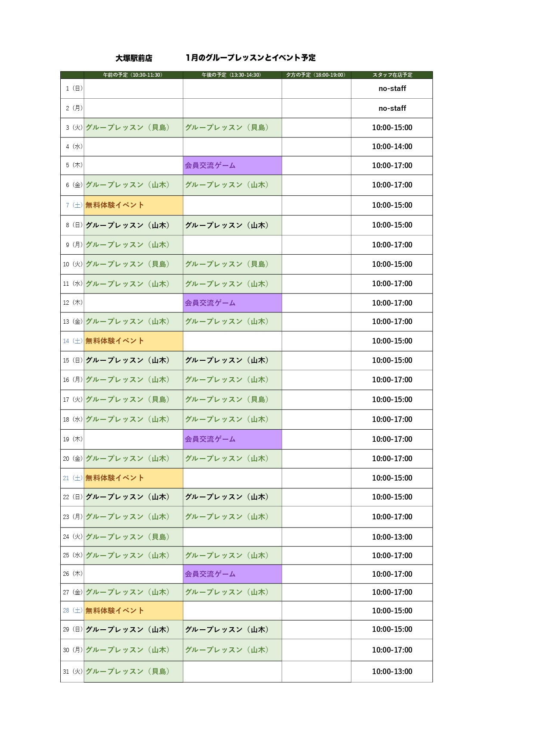The width and height of the screenshot is (534, 756).
Task: Click the 24th 10:00-13:00 staff time cell
Action: [x=392, y=537]
